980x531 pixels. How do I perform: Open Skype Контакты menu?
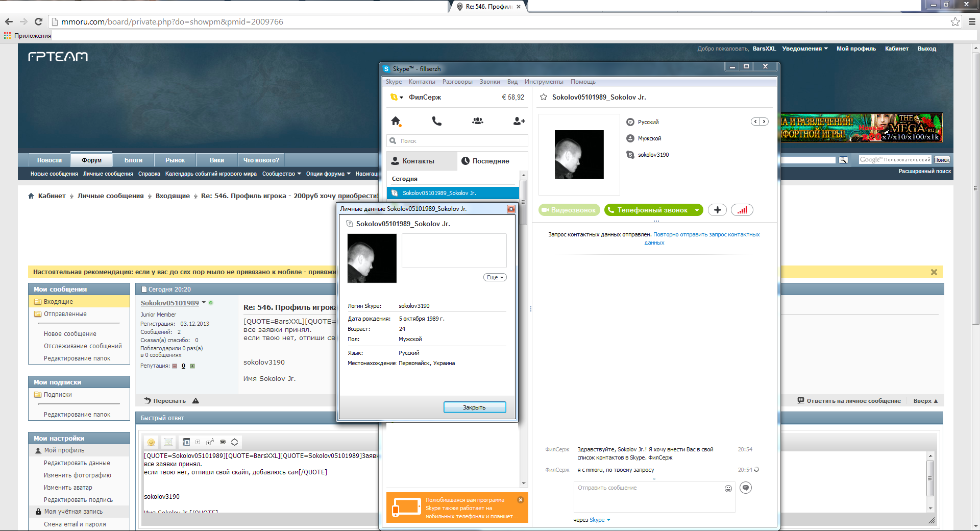tap(422, 82)
